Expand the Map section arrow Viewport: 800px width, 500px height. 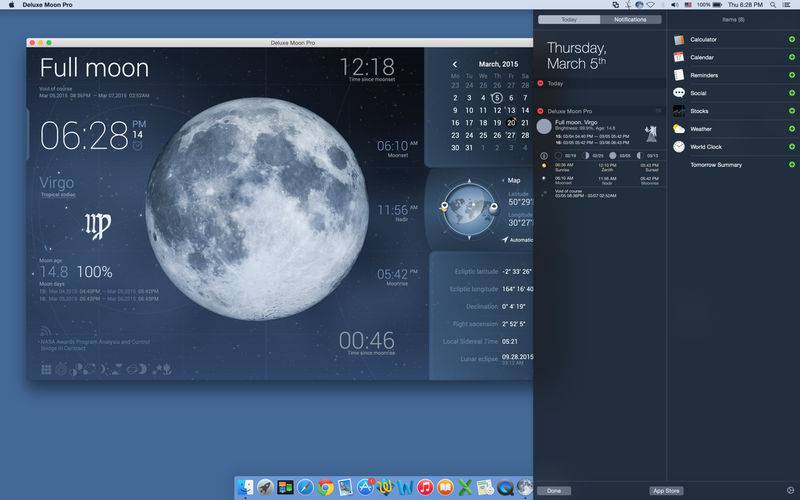click(503, 181)
